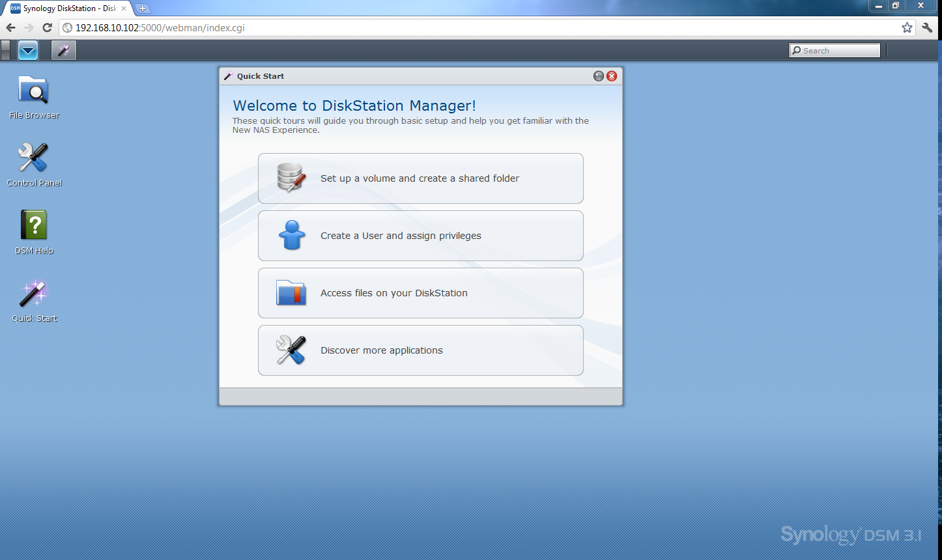Click the Search magnifier icon
The height and width of the screenshot is (560, 942).
tap(796, 51)
